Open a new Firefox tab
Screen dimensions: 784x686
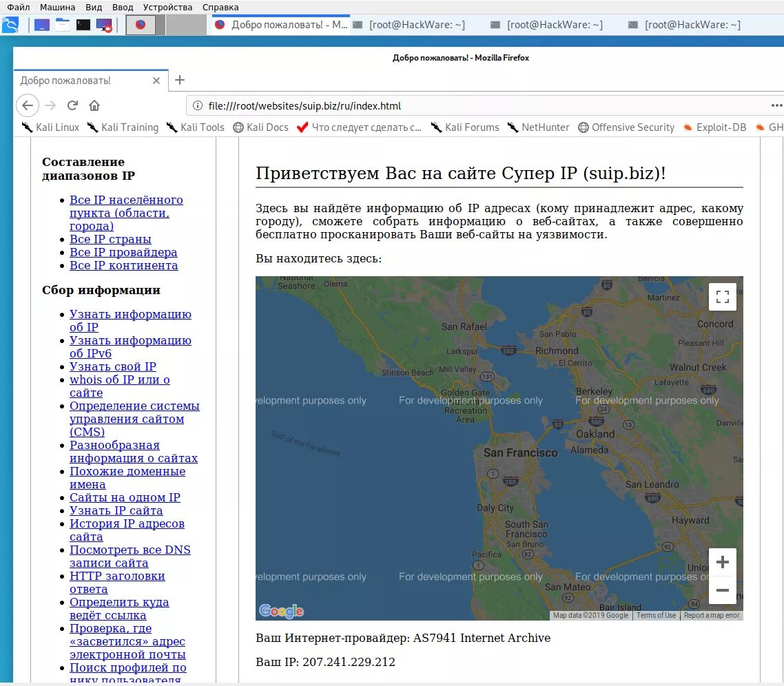[180, 80]
